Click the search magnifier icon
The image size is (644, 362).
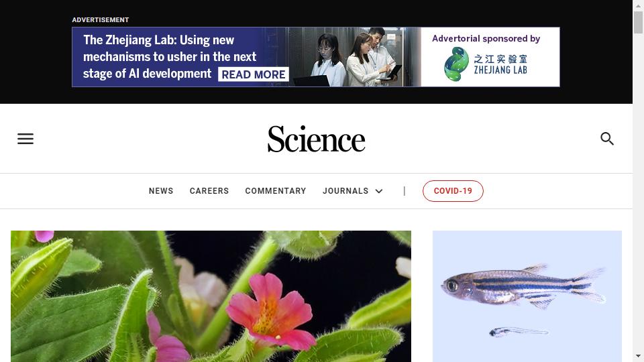606,139
